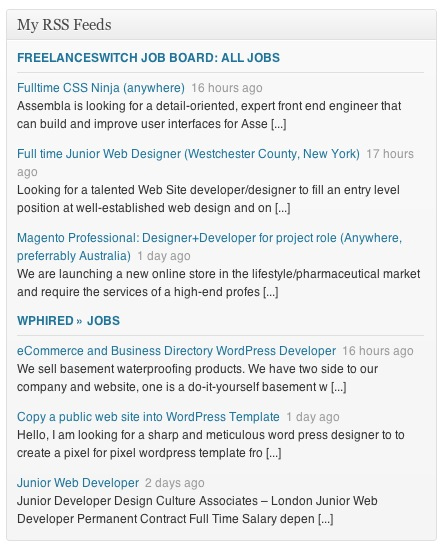Click the 'sharp and meticulous word press designer' excerpt
This screenshot has height=554, width=444.
tap(211, 444)
